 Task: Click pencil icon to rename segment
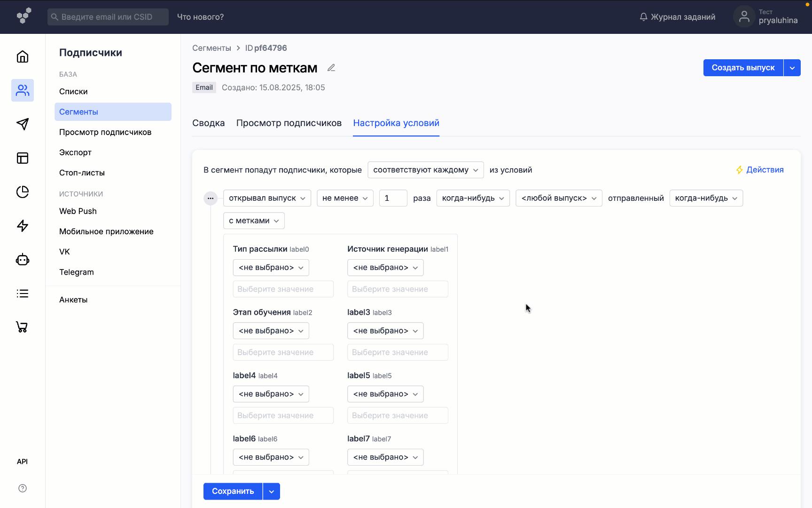[x=331, y=68]
